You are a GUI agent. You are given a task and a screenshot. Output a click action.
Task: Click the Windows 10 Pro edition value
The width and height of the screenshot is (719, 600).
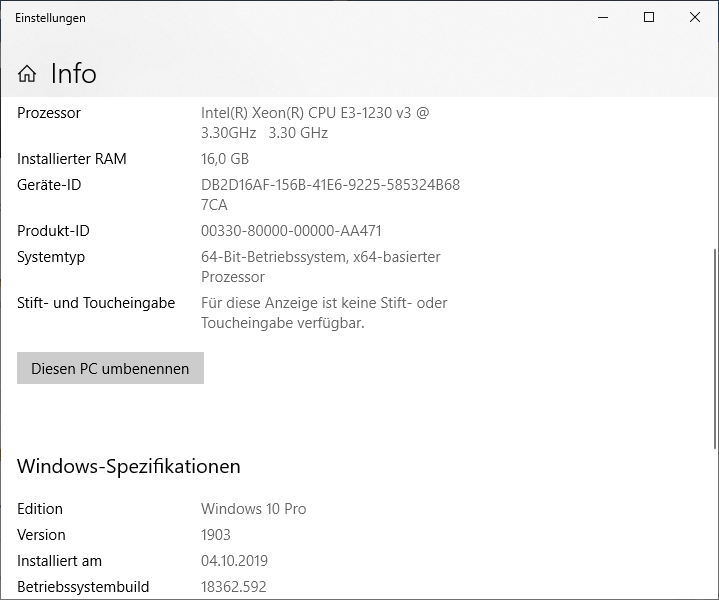(253, 509)
